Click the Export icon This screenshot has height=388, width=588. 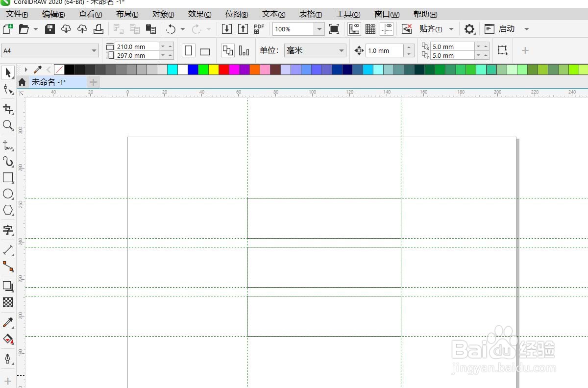pyautogui.click(x=243, y=29)
